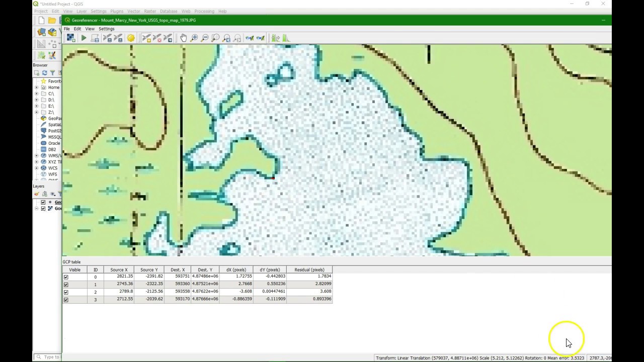Select Dest. X cell 593360

178,284
